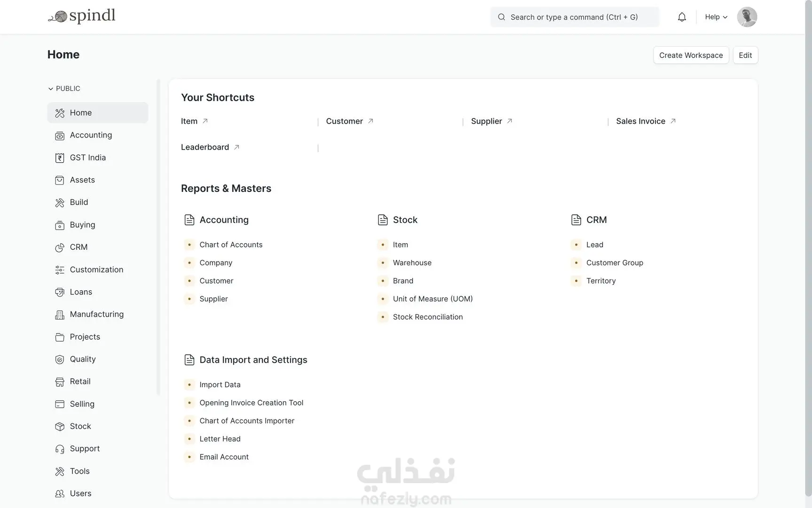The width and height of the screenshot is (812, 508).
Task: Select the Quality shield icon
Action: [x=60, y=359]
